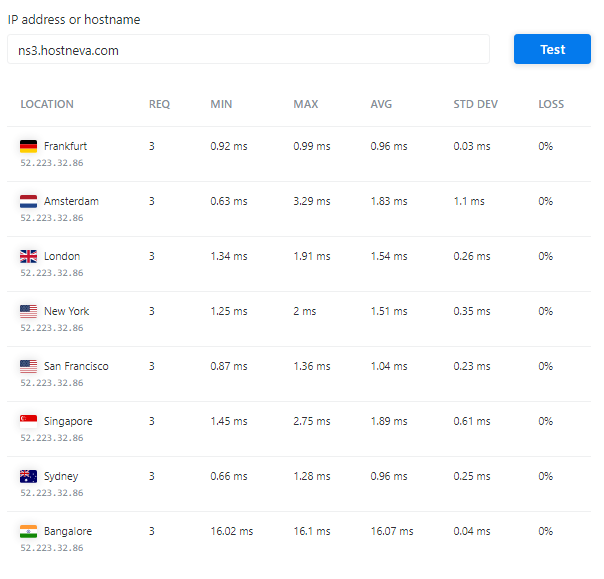Click the STD DEV column header
Viewport: 604px width, 579px height.
[475, 104]
